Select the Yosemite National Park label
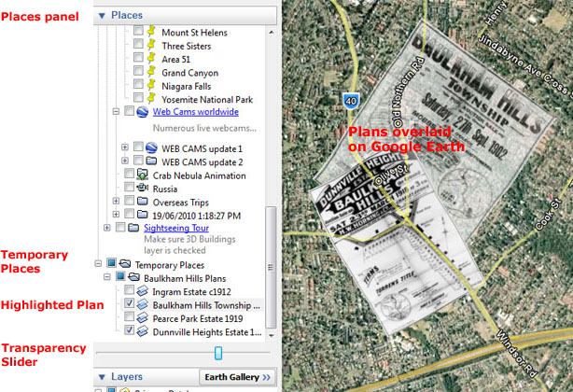Screen dimensions: 573x392 pos(207,100)
